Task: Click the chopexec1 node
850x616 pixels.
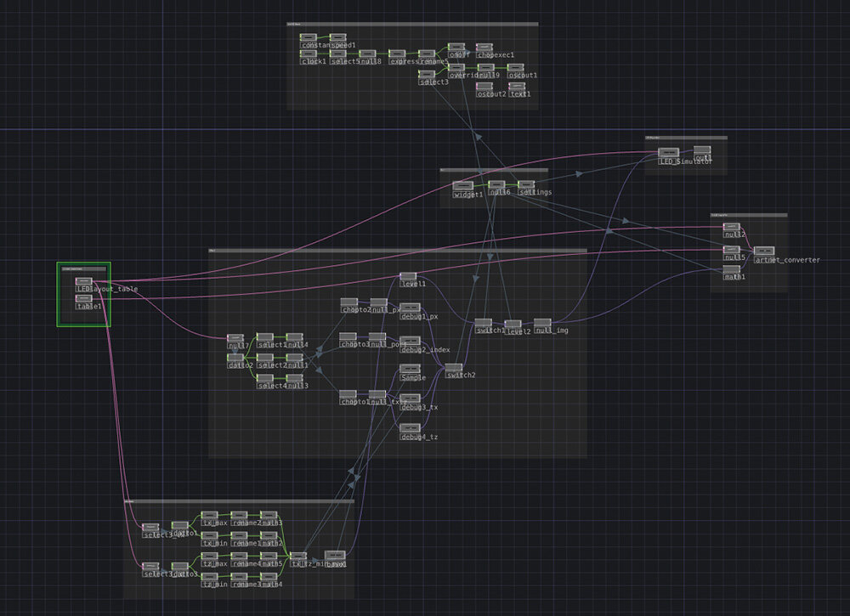Action: (x=485, y=48)
